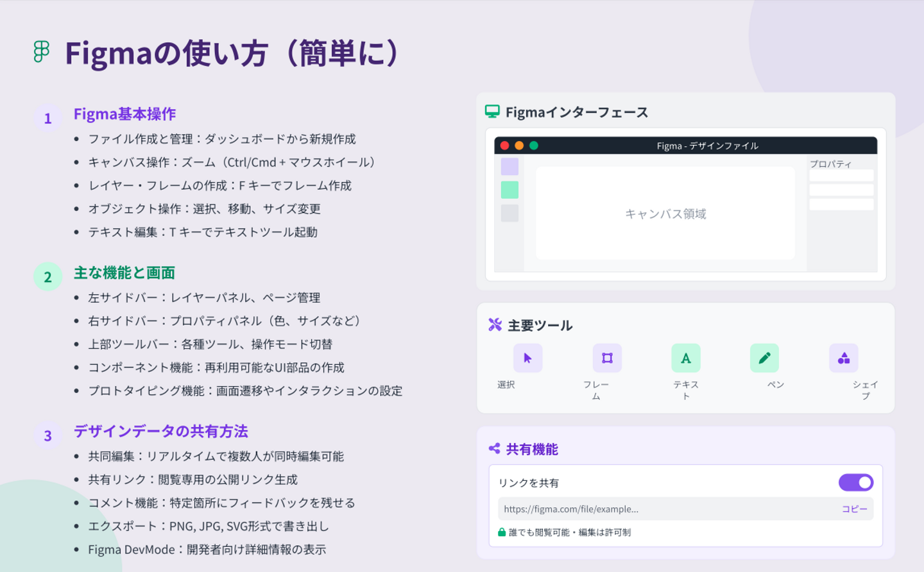Click the 共有機能 card heading
This screenshot has height=572, width=924.
click(532, 450)
